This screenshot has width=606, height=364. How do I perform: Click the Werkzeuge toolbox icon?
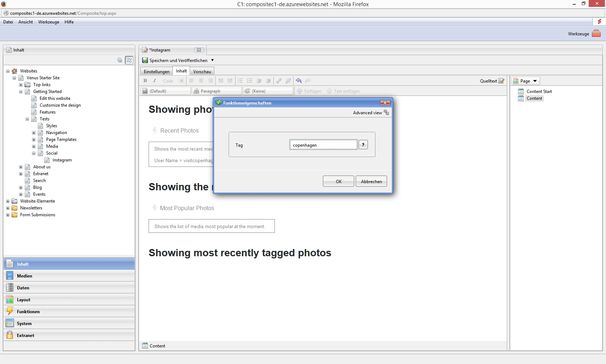pyautogui.click(x=596, y=34)
